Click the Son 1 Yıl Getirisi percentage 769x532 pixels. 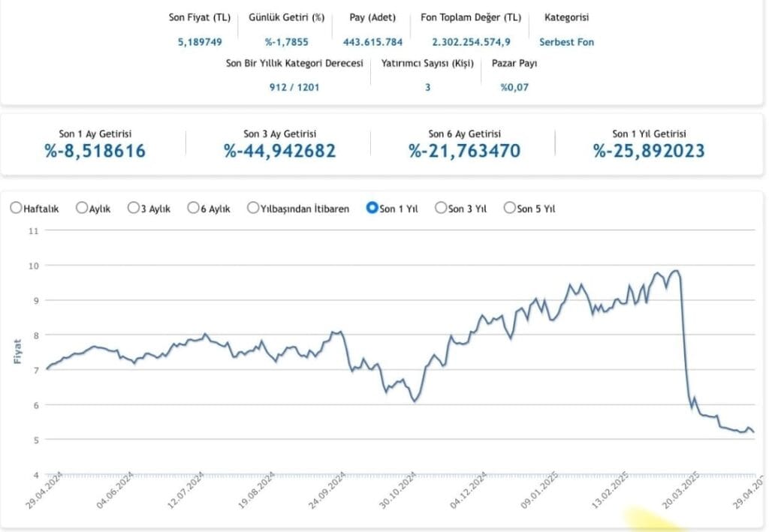649,151
